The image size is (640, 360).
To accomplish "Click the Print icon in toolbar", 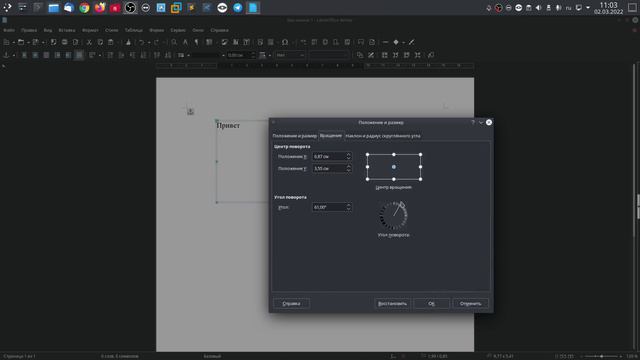I will click(x=64, y=42).
